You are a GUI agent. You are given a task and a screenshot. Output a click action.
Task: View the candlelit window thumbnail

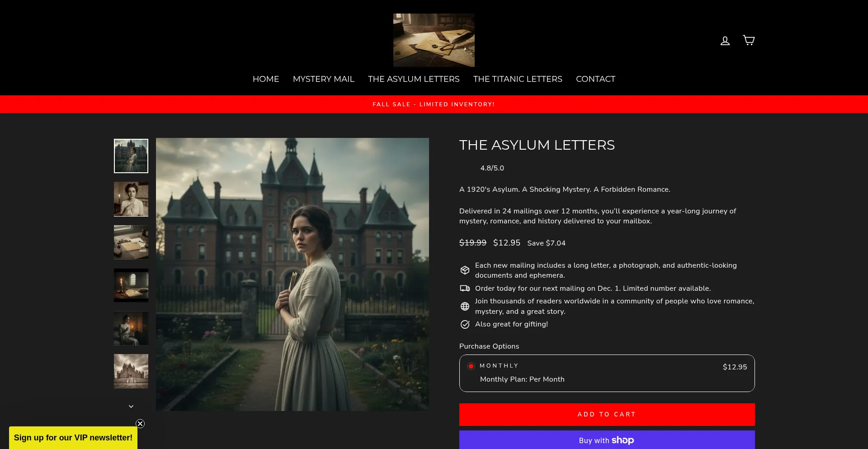point(131,285)
